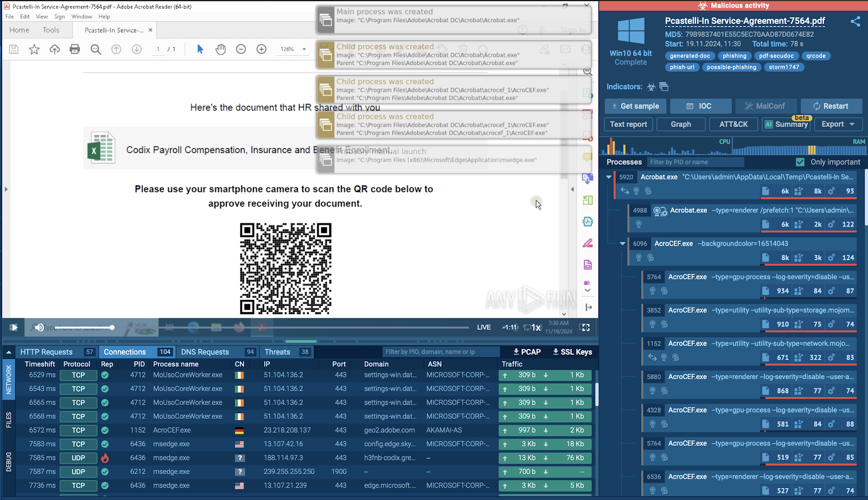Open the Export dropdown
Image resolution: width=868 pixels, height=500 pixels.
pos(838,124)
